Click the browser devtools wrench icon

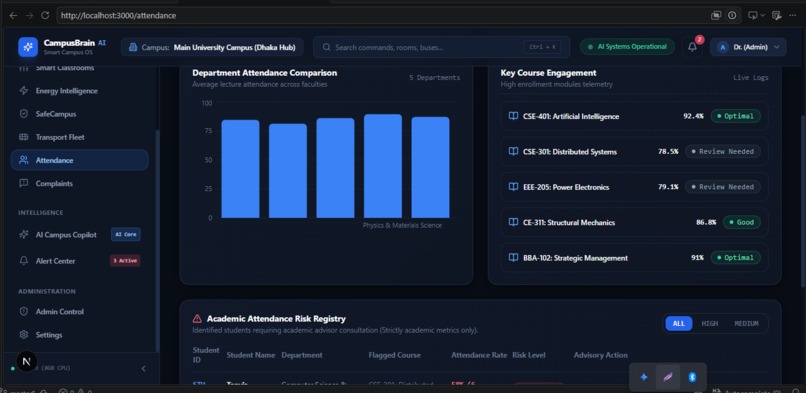777,15
